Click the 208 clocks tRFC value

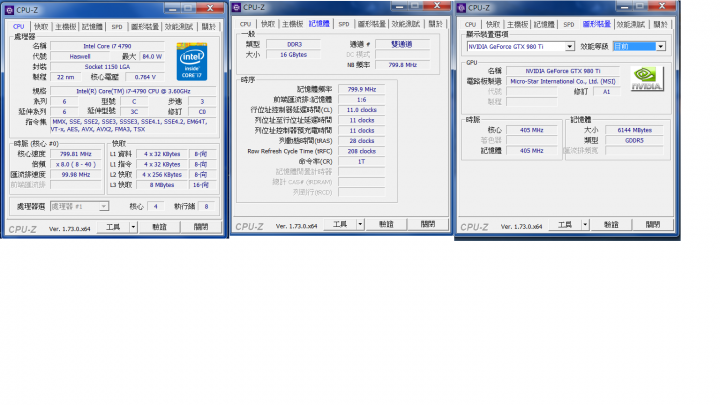tap(362, 151)
